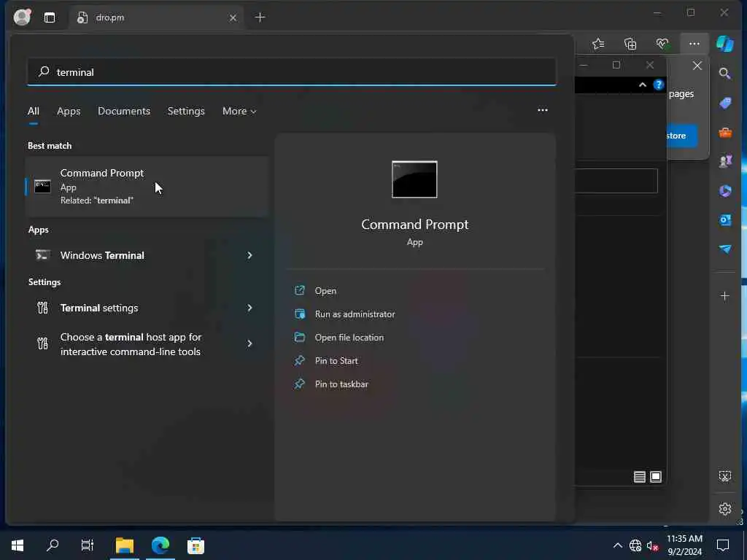Open the Windows Start menu

pyautogui.click(x=18, y=545)
